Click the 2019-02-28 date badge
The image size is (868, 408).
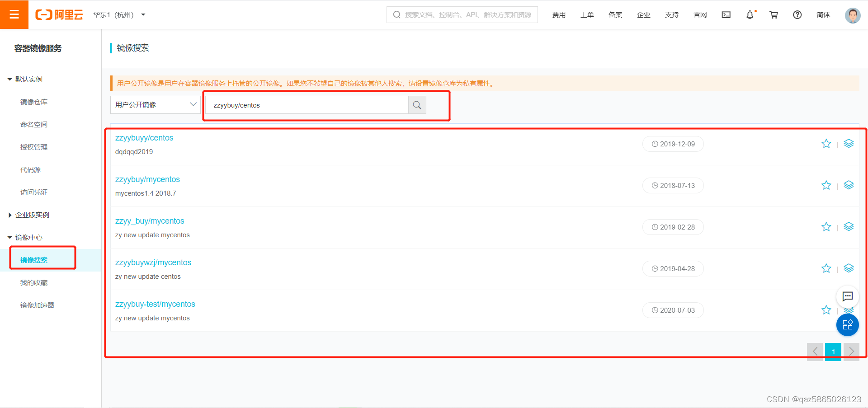tap(673, 227)
